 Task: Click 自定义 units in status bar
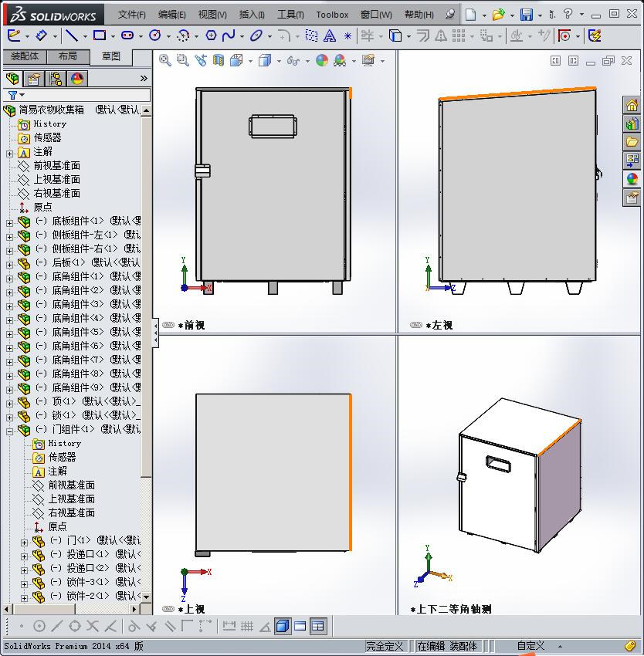530,645
